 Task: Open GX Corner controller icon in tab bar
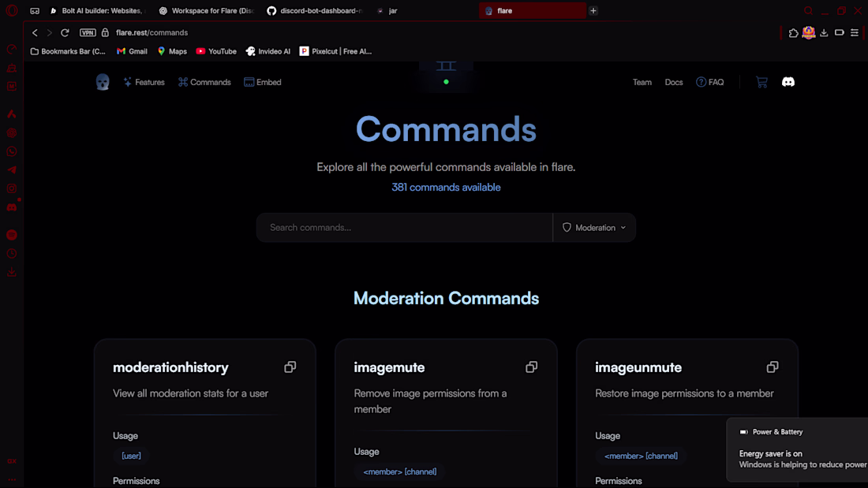tap(34, 10)
